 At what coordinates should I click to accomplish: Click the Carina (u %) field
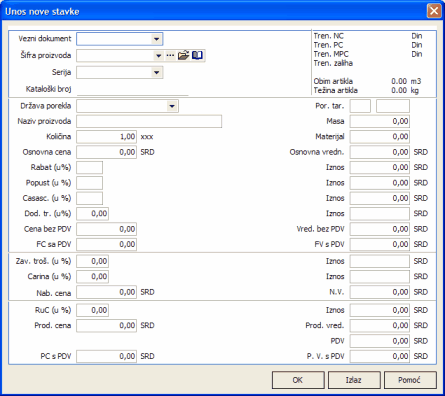click(92, 276)
